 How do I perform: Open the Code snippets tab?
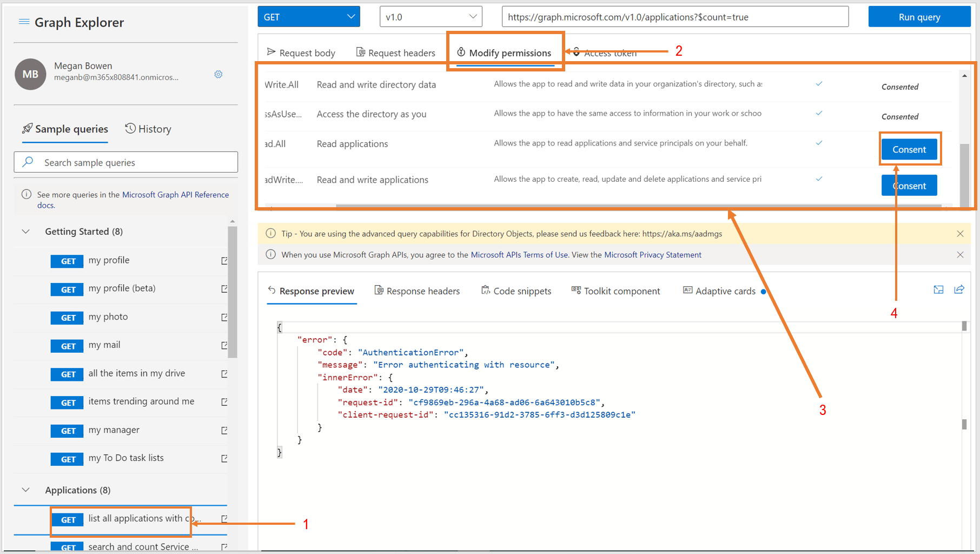pos(516,291)
